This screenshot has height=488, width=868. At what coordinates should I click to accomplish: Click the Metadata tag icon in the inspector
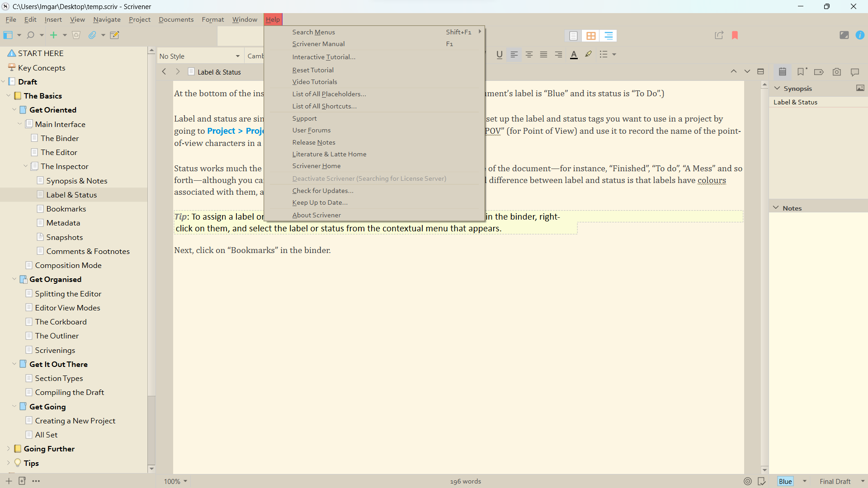click(819, 72)
